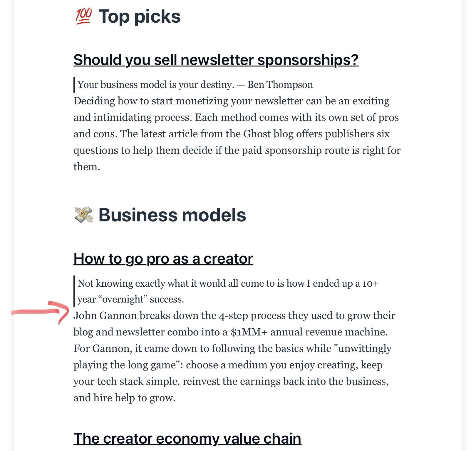Screen dimensions: 476x451
Task: Open "How to go pro as a creator" link
Action: [163, 259]
